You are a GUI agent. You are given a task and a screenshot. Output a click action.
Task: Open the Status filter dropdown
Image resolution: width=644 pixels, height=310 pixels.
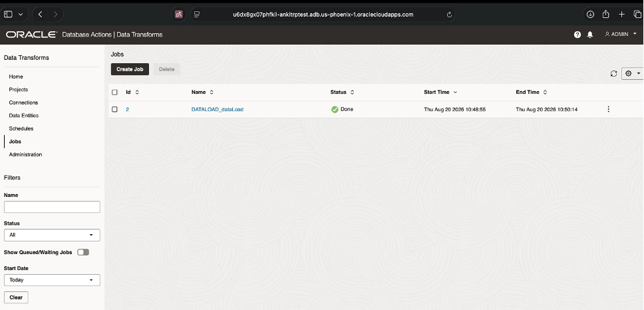pyautogui.click(x=52, y=235)
